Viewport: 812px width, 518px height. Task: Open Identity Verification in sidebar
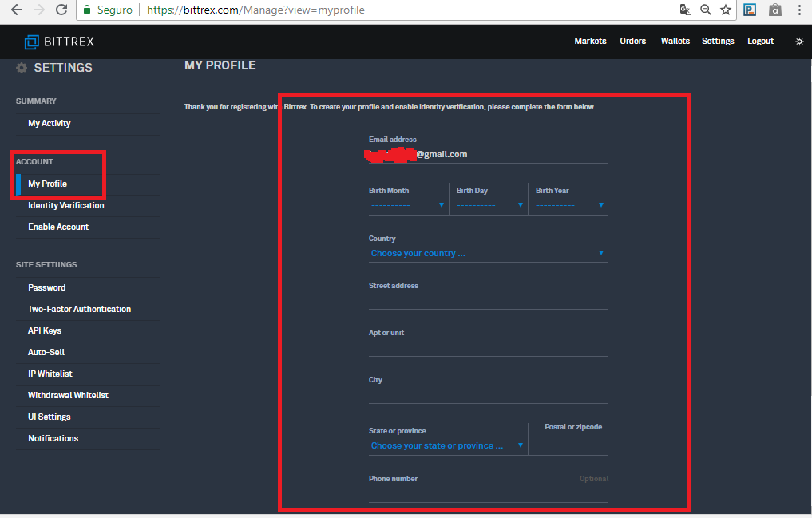[65, 205]
